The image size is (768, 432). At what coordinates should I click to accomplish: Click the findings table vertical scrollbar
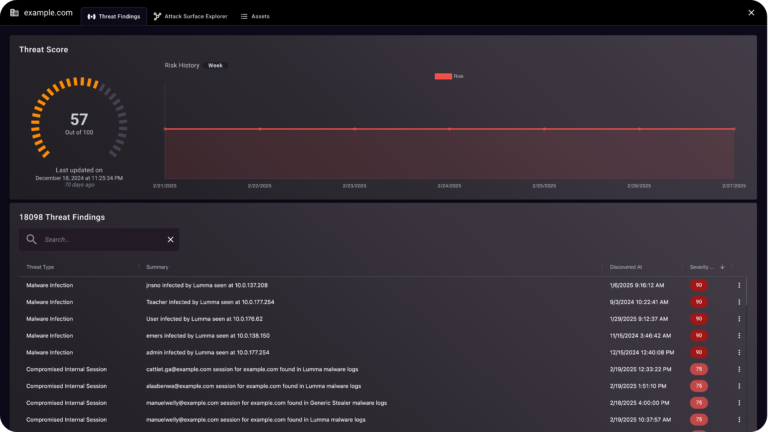pyautogui.click(x=746, y=292)
